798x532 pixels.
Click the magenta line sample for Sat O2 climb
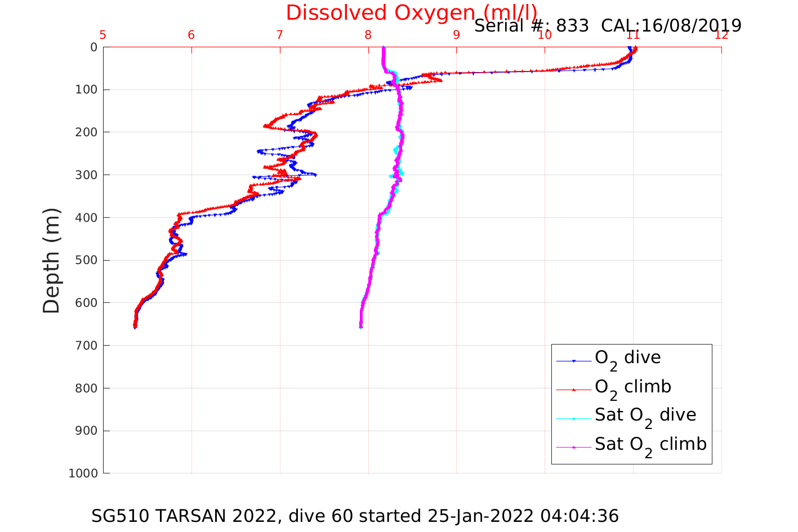(x=574, y=447)
